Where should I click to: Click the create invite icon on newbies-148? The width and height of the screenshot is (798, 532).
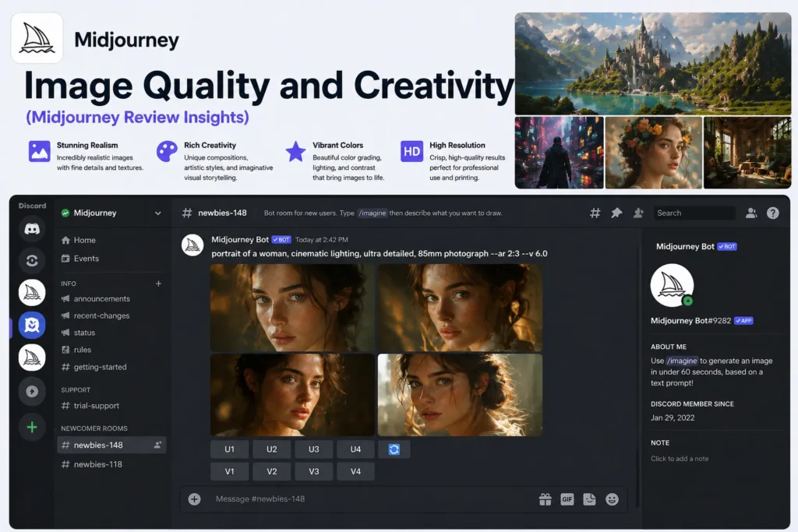pos(157,445)
